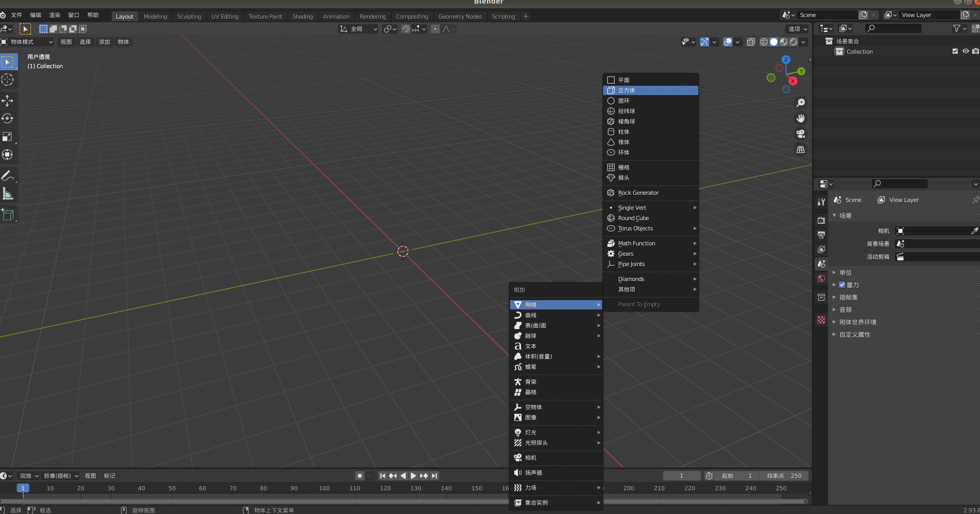Switch to Shading workspace tab
Screen dimensions: 980x514
click(302, 17)
